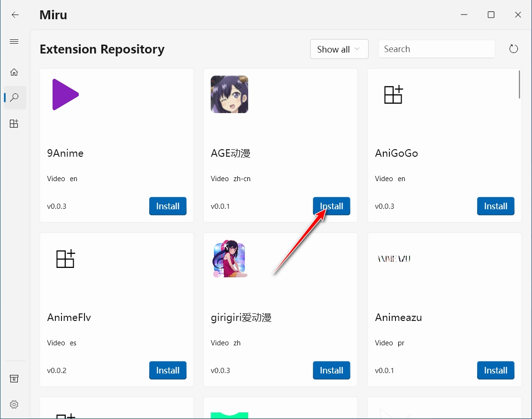This screenshot has width=532, height=419.
Task: Install the AnimeFlv extension
Action: (167, 371)
